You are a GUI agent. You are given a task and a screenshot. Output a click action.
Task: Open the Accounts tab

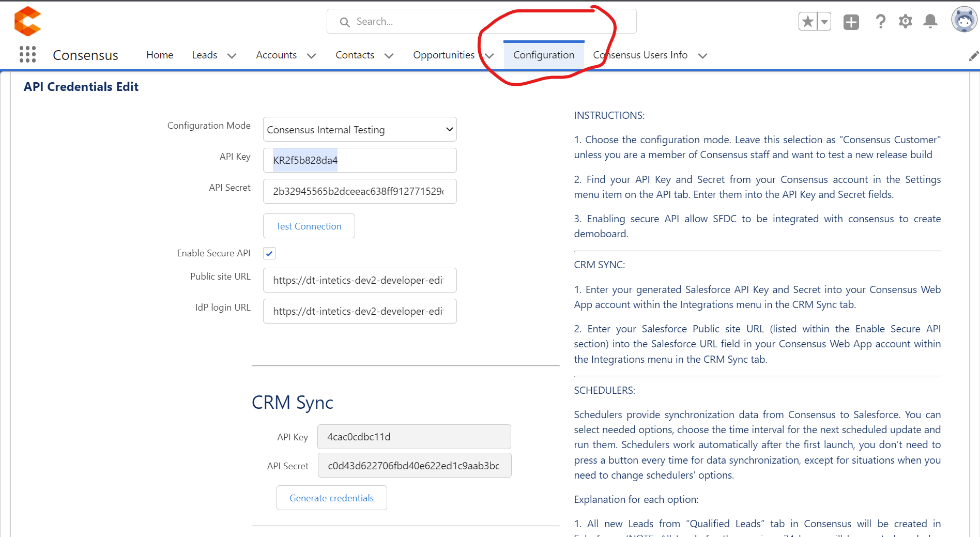tap(277, 55)
